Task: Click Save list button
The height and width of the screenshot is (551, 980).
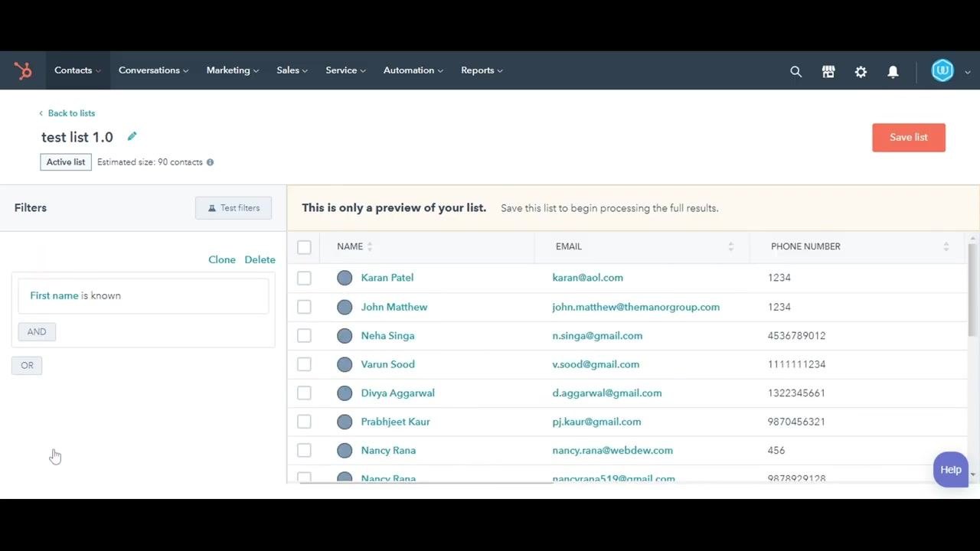Action: [x=909, y=138]
